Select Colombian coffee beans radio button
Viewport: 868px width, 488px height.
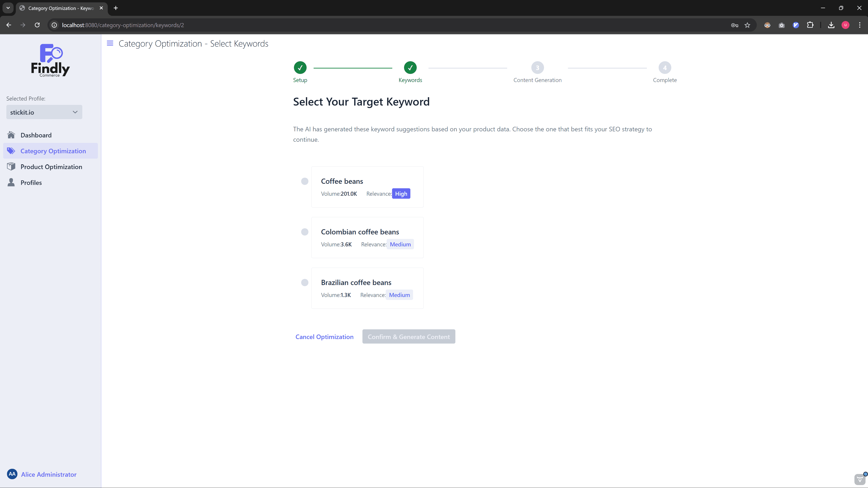[305, 232]
